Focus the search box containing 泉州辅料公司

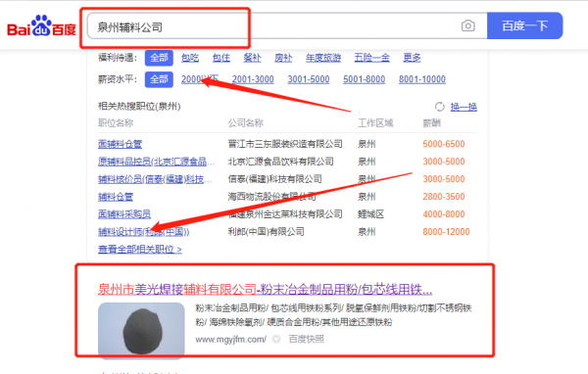[x=287, y=26]
